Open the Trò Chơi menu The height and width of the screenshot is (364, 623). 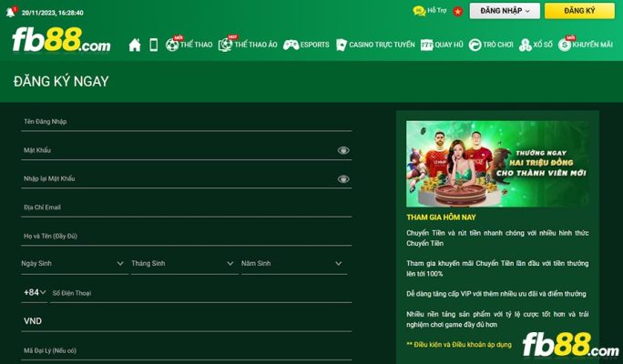(498, 45)
